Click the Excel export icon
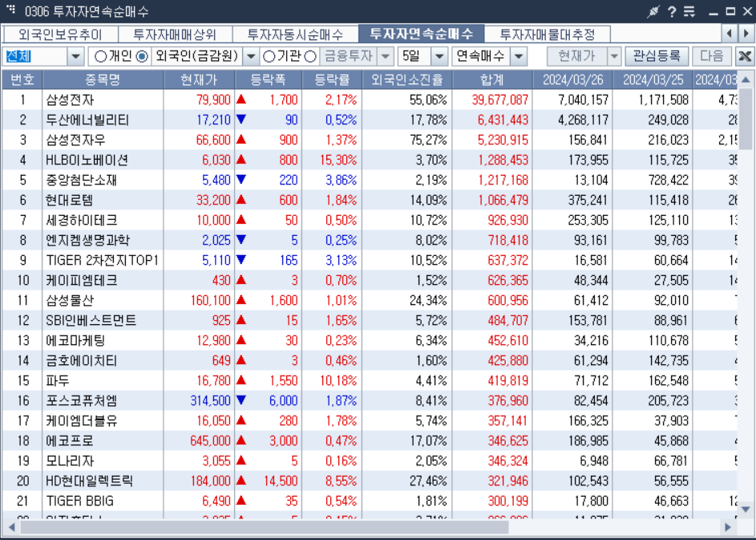Image resolution: width=756 pixels, height=540 pixels. tap(745, 56)
